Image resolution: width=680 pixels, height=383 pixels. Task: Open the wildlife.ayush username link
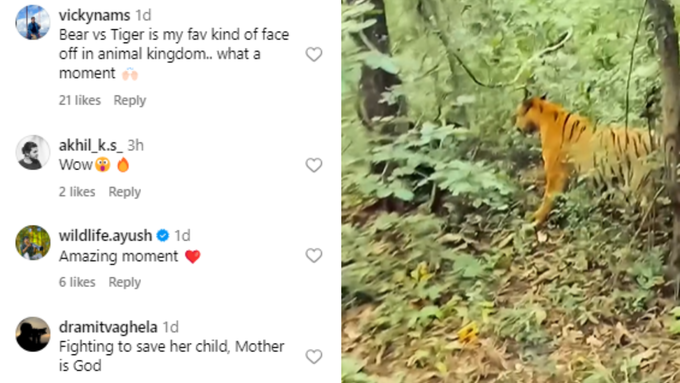coord(105,236)
